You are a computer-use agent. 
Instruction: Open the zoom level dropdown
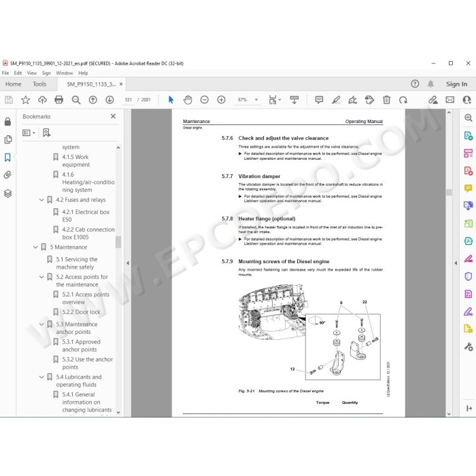point(256,99)
